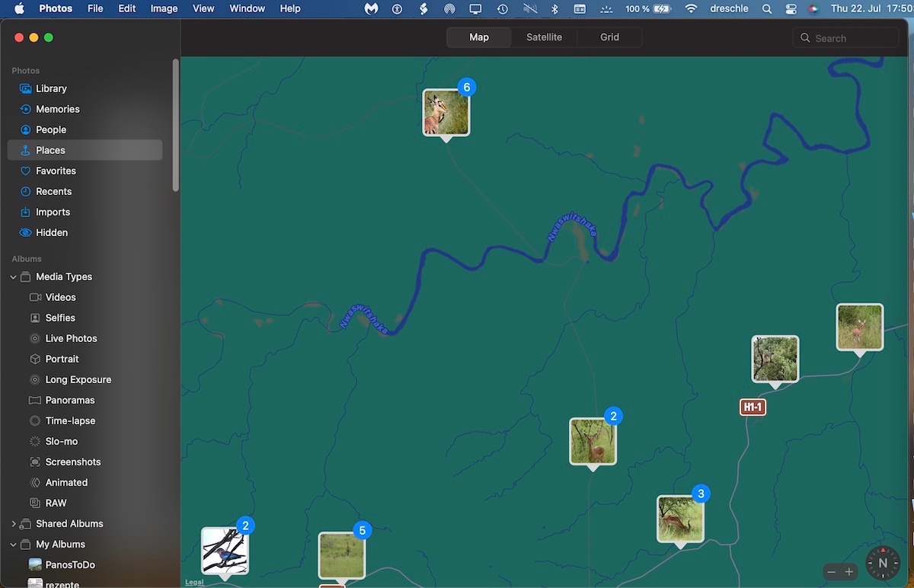Switch to Grid view
Viewport: 914px width, 588px height.
click(609, 37)
